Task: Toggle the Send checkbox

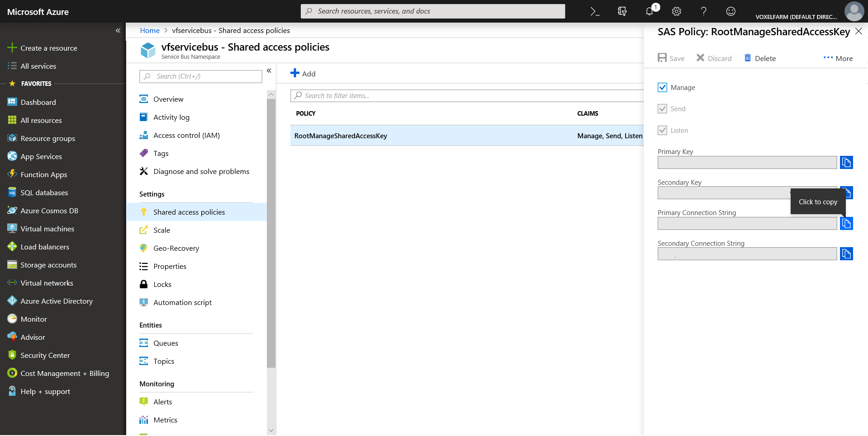Action: pyautogui.click(x=662, y=108)
